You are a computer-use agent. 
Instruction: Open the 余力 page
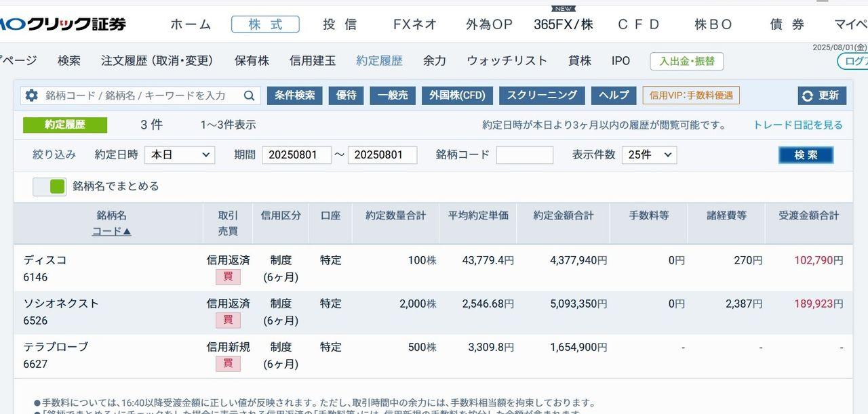(434, 60)
